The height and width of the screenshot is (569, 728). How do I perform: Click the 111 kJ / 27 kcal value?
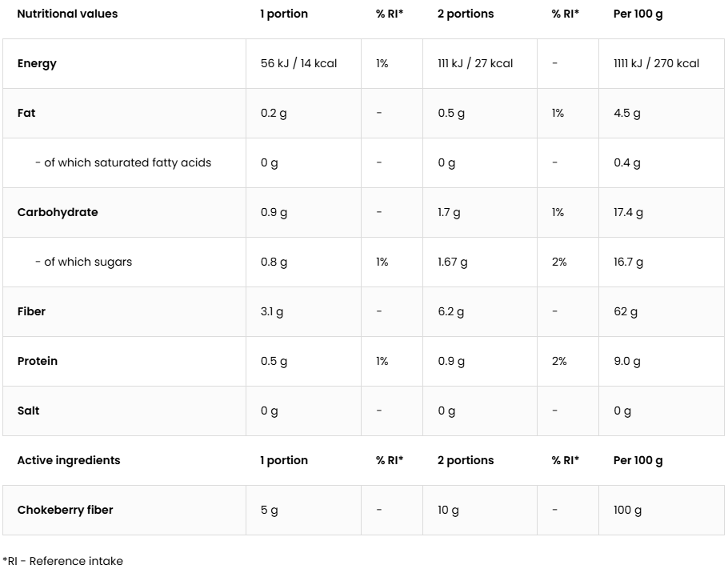[x=475, y=63]
